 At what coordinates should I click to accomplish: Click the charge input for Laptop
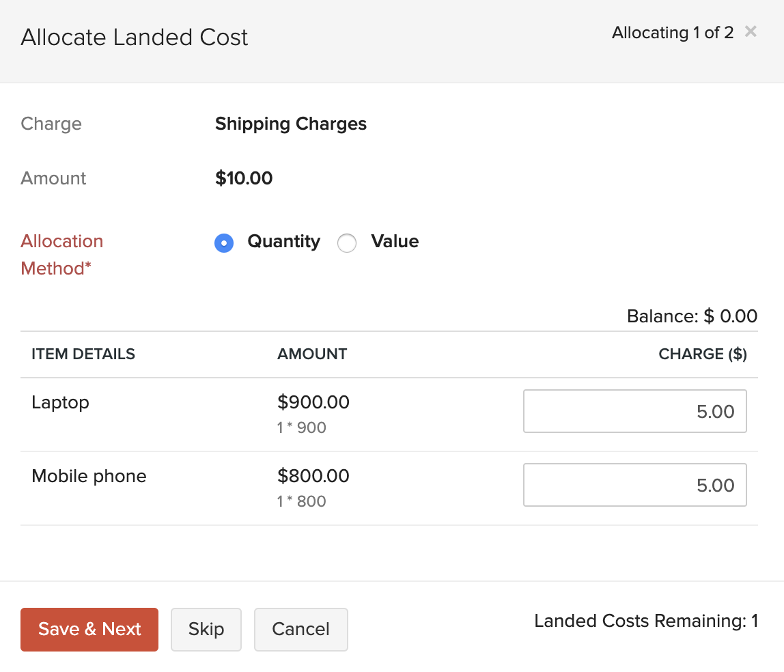[634, 411]
